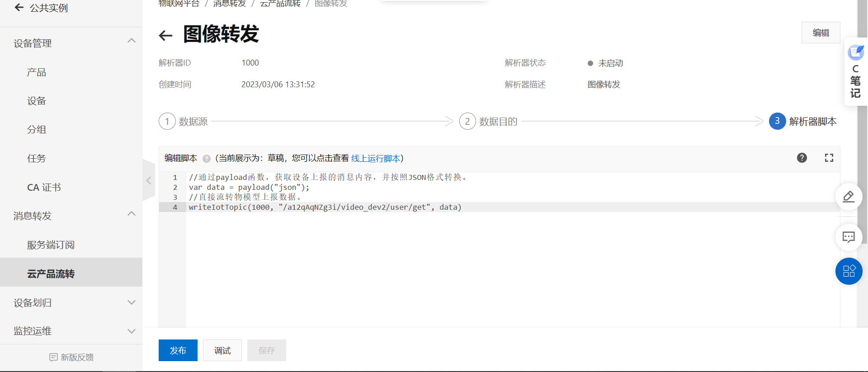Click code line 4 with writeIotTopic
The width and height of the screenshot is (868, 372).
point(325,207)
